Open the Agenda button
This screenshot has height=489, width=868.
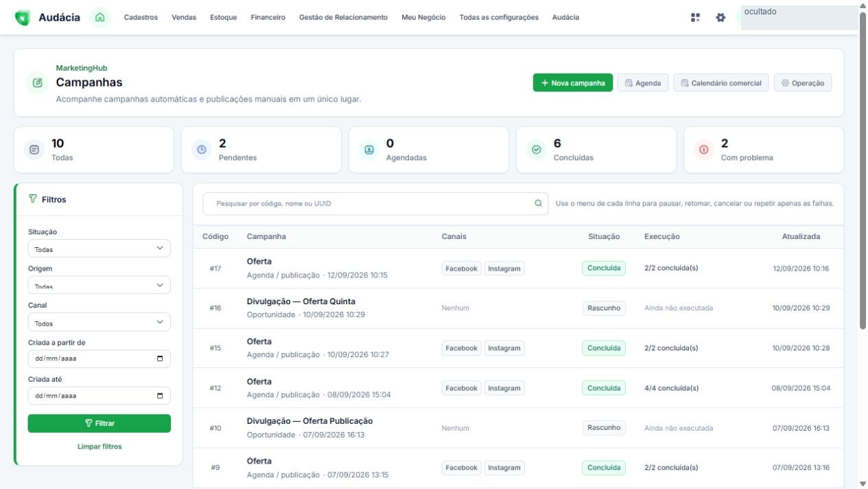(x=643, y=83)
